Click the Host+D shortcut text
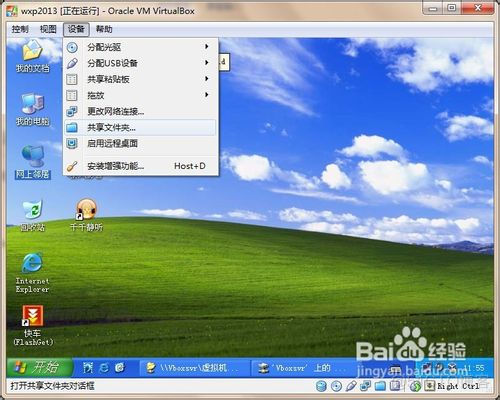This screenshot has height=400, width=500. (x=190, y=166)
